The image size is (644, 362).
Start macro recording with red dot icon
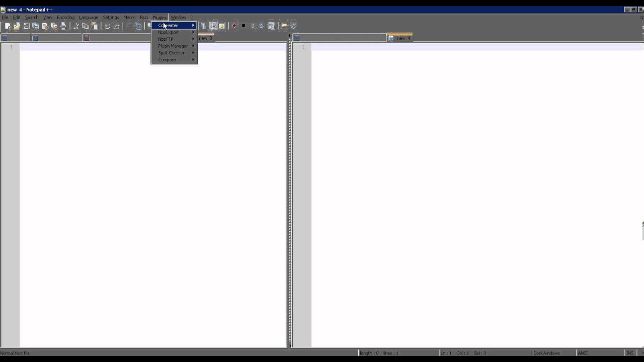coord(234,26)
